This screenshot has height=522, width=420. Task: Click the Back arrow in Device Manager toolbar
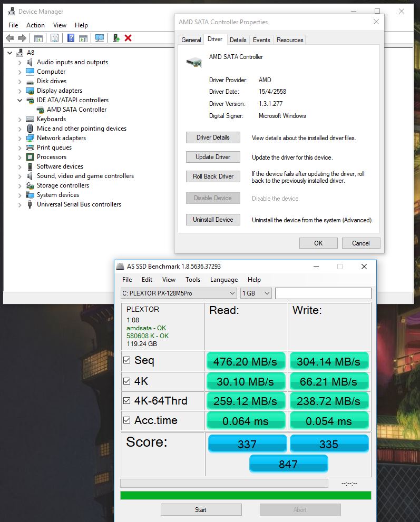pos(10,38)
